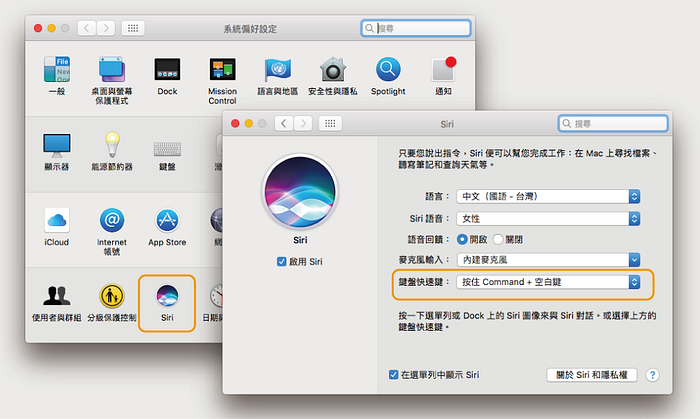The image size is (700, 419).
Task: Open the Dock preferences icon
Action: pos(167,70)
